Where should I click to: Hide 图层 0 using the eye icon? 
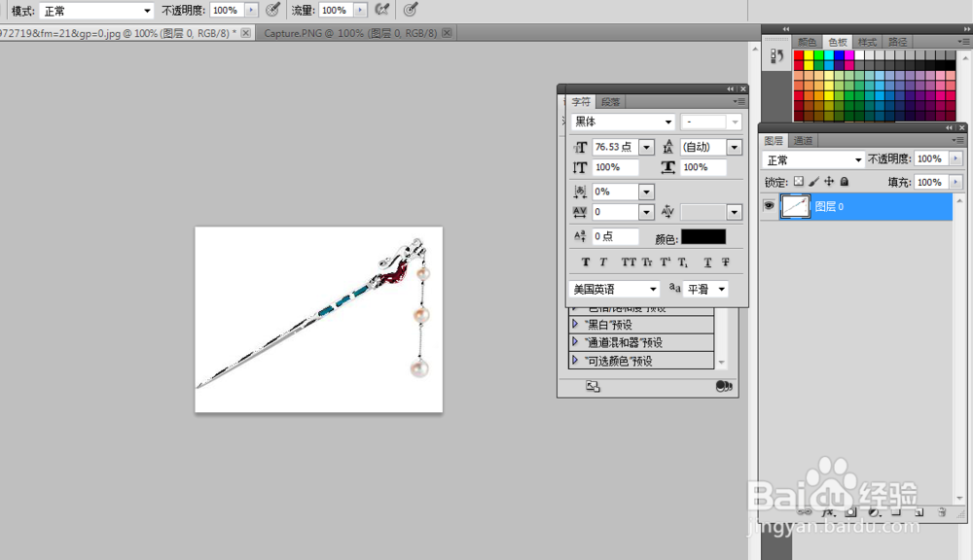[769, 206]
